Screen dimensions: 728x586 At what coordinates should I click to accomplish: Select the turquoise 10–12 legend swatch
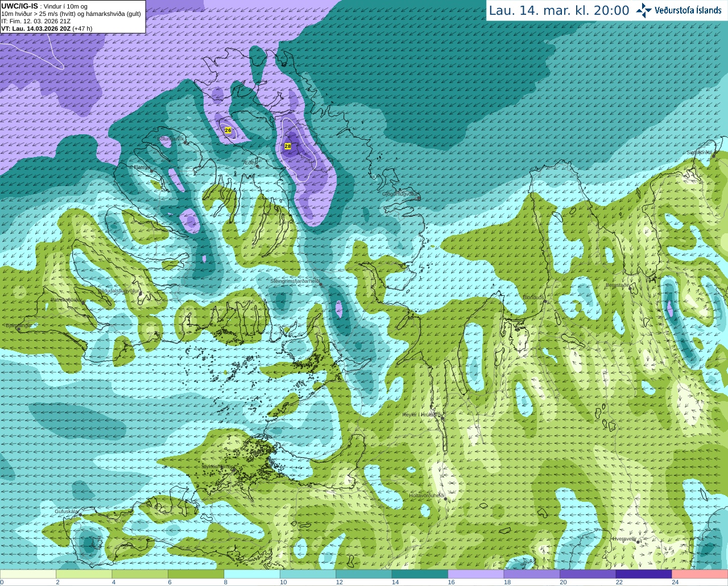click(308, 574)
